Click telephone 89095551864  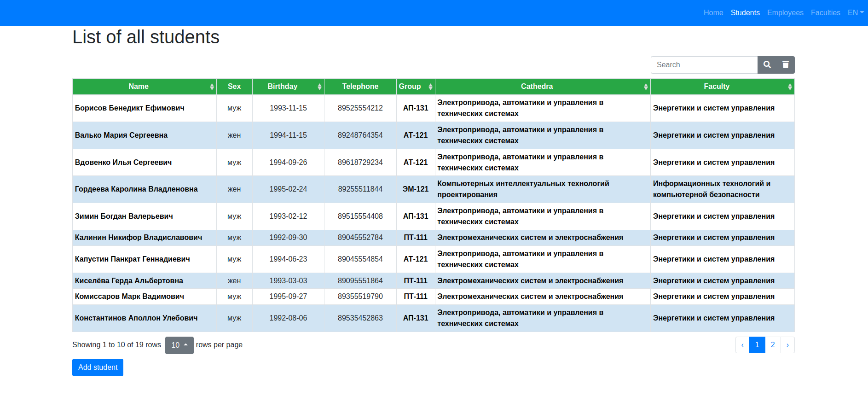360,281
